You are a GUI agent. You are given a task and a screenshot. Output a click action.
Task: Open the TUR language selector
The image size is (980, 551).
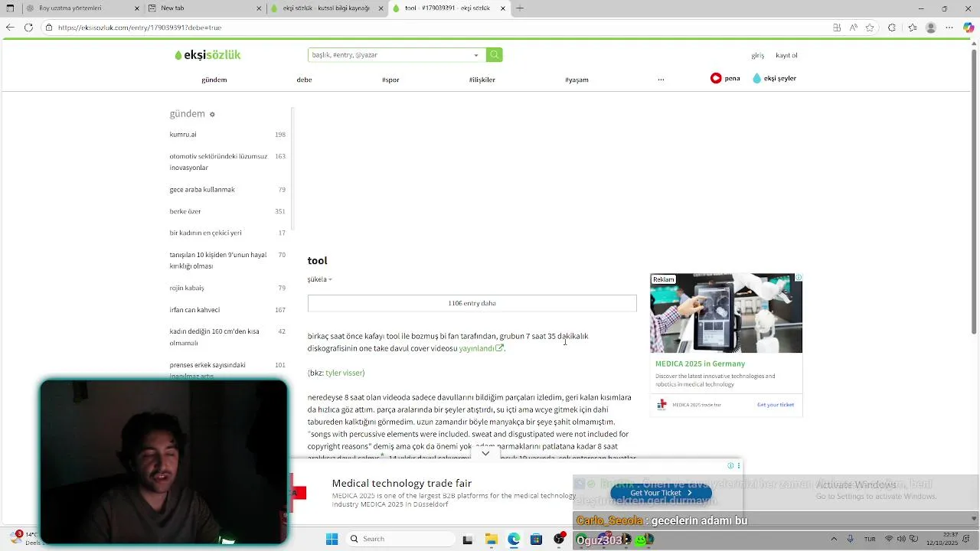coord(869,540)
